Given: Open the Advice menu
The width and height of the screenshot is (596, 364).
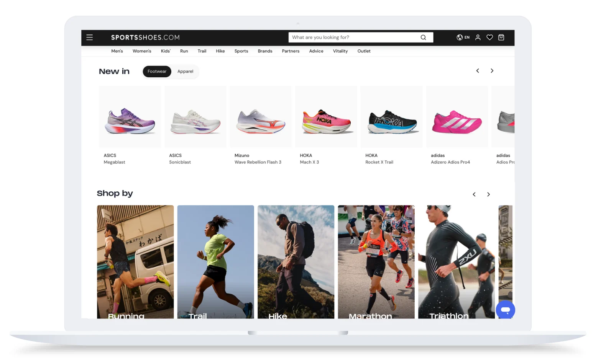Looking at the screenshot, I should 316,51.
